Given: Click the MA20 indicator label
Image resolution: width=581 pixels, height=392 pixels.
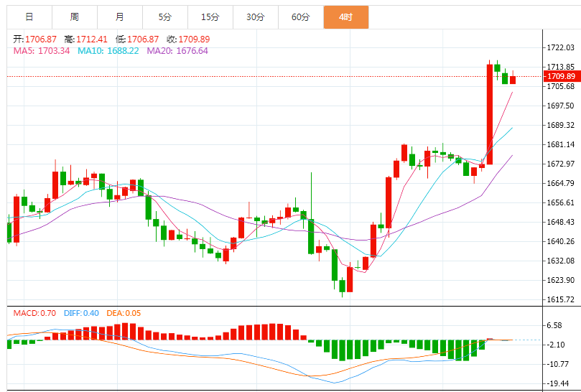Looking at the screenshot, I should [x=177, y=51].
